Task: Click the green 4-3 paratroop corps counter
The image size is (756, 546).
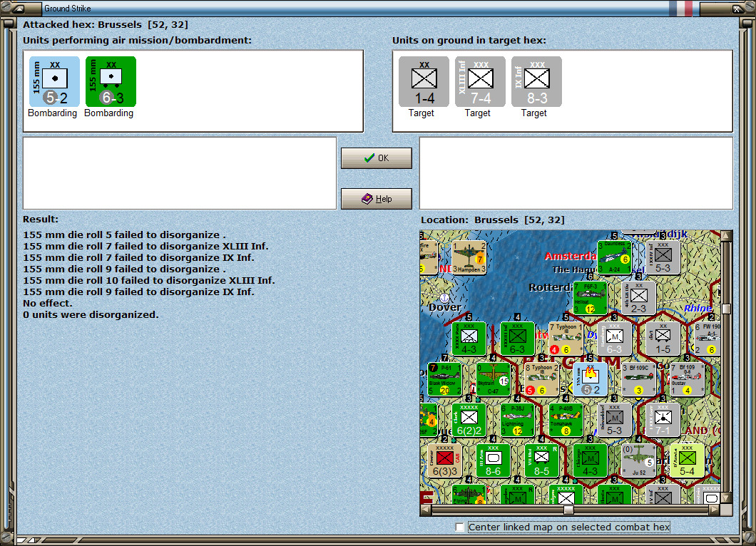Action: 469,339
